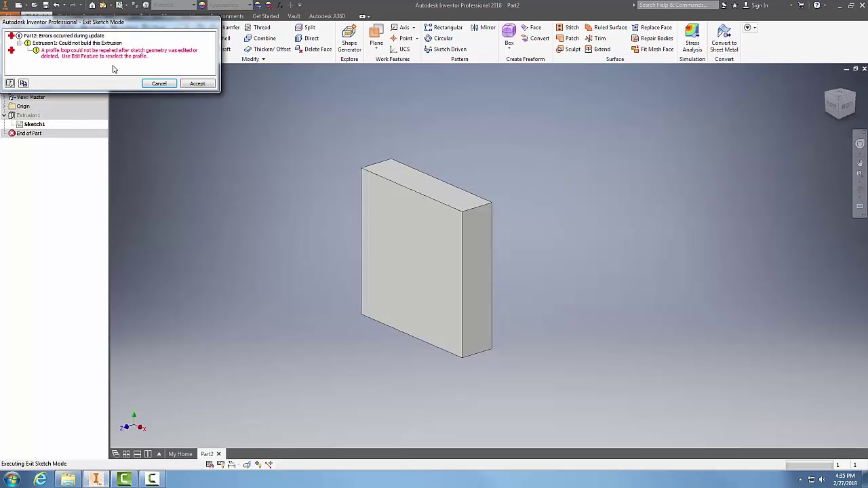
Task: Click the info icon beside Part2 errors
Action: click(19, 35)
